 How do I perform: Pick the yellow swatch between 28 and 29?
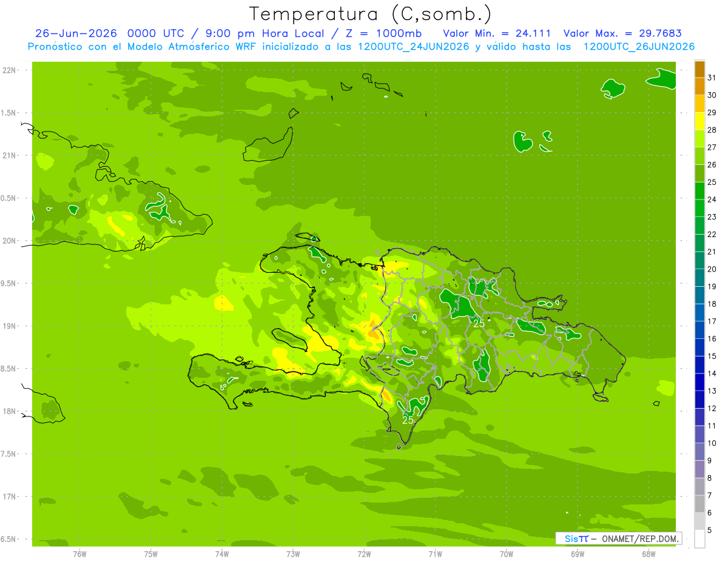[699, 121]
